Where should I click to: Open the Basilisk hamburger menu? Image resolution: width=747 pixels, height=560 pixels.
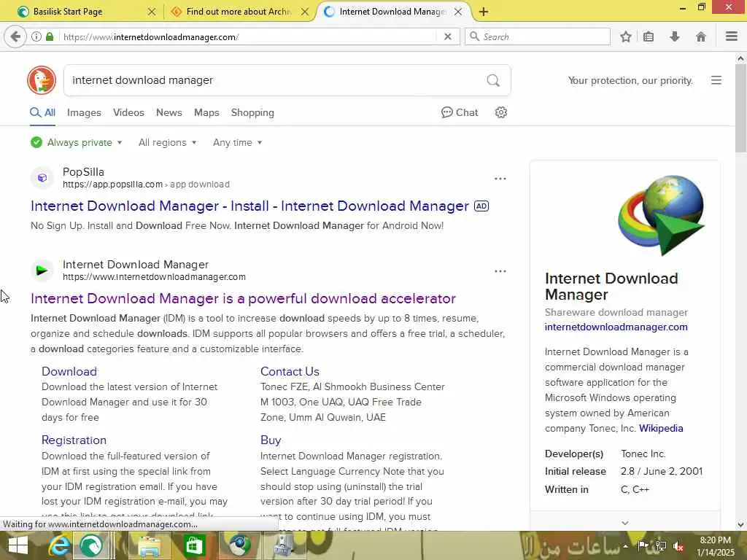732,36
